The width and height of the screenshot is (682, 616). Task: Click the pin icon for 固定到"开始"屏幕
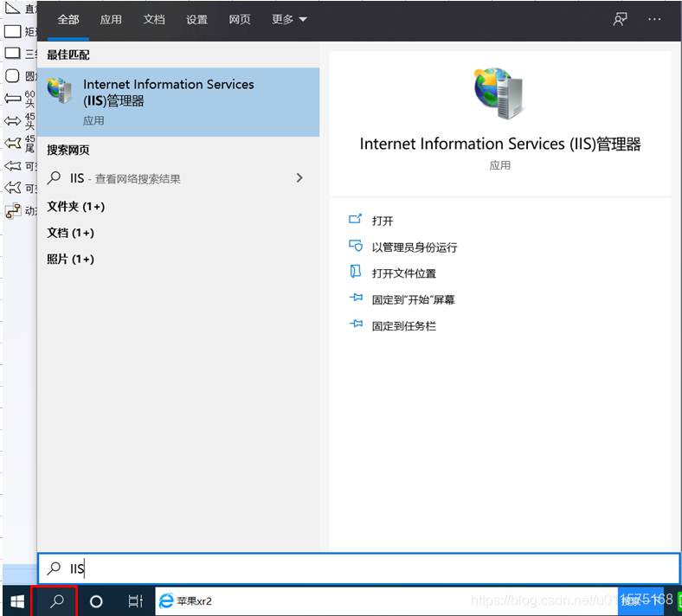[356, 298]
